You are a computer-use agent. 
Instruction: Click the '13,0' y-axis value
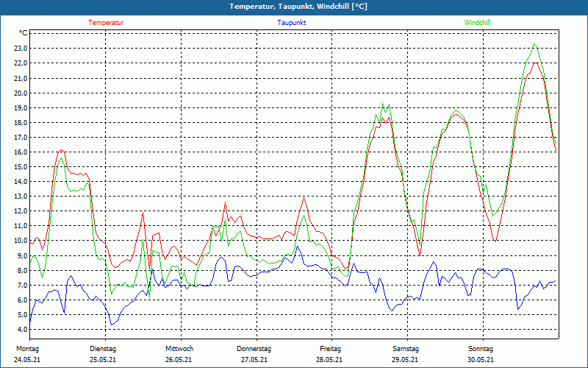(21, 196)
